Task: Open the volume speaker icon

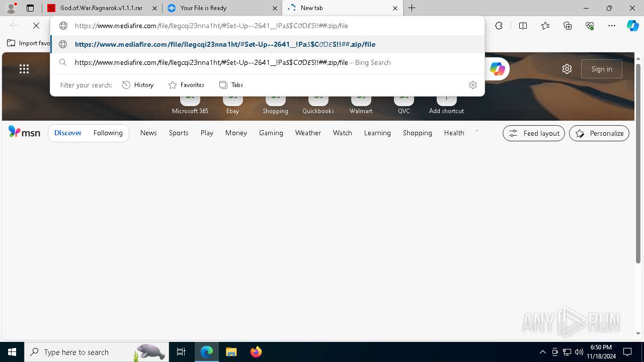Action: click(x=579, y=352)
